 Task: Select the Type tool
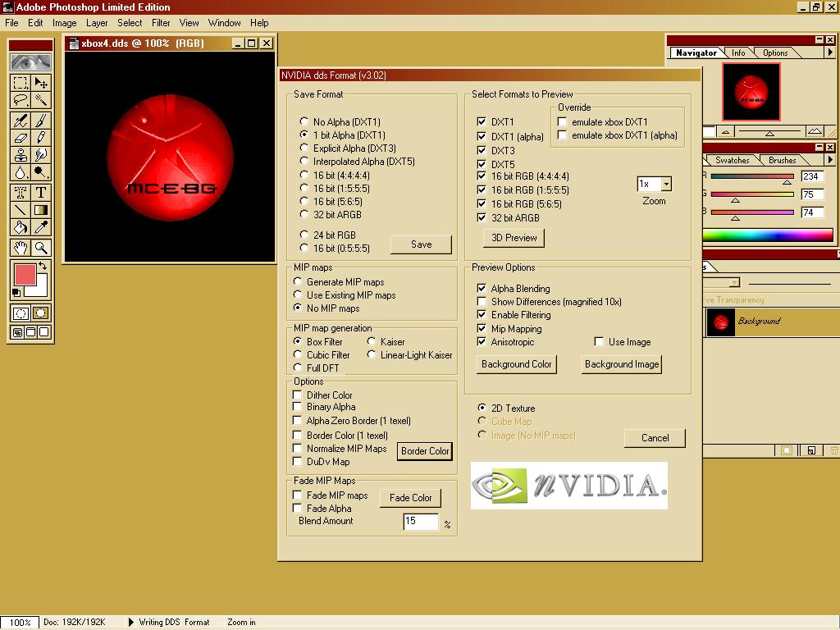(x=40, y=193)
